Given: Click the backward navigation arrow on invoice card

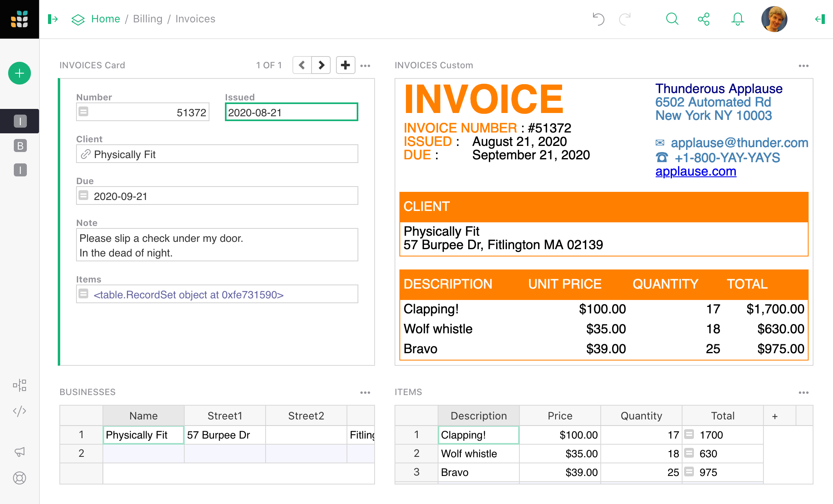Looking at the screenshot, I should [302, 65].
